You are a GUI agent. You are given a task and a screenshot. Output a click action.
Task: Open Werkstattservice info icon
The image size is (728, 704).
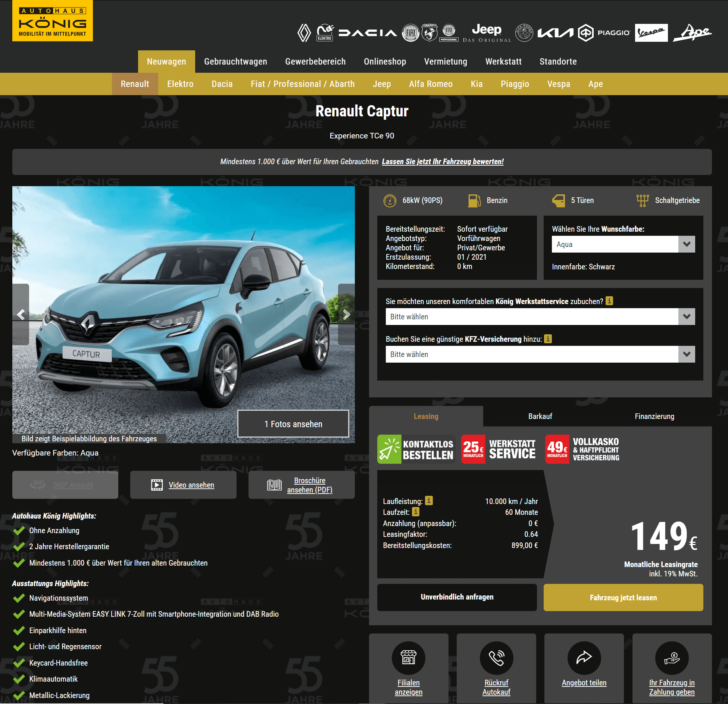tap(609, 301)
